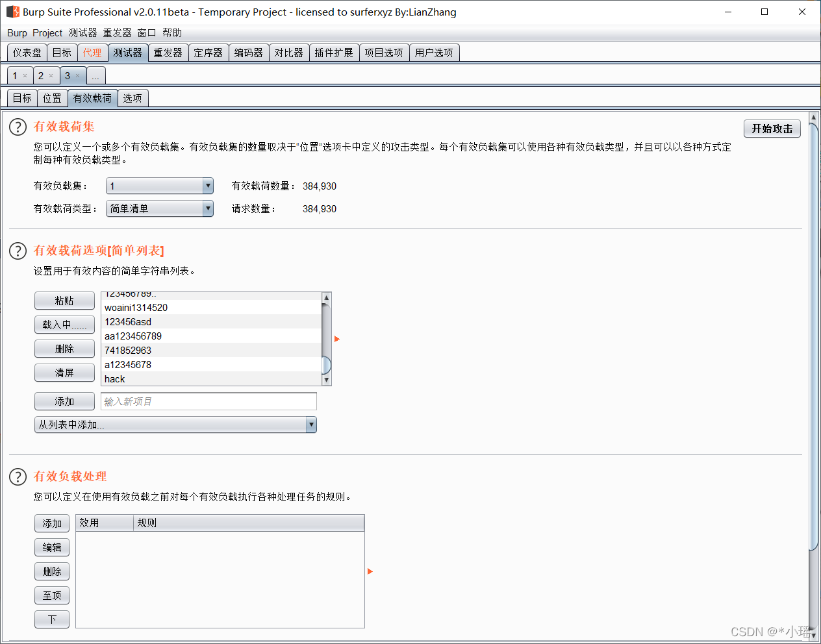Switch to the 编码器 tab
821x644 pixels.
248,53
